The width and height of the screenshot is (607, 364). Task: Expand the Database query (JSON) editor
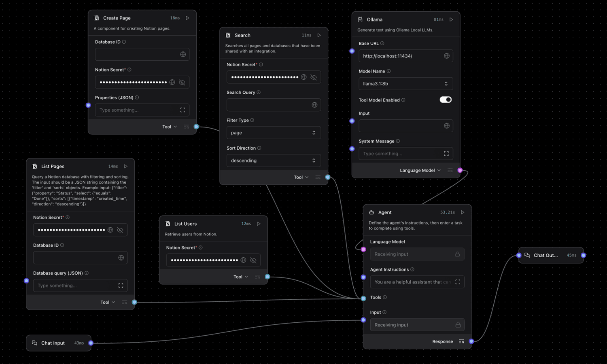pyautogui.click(x=121, y=286)
